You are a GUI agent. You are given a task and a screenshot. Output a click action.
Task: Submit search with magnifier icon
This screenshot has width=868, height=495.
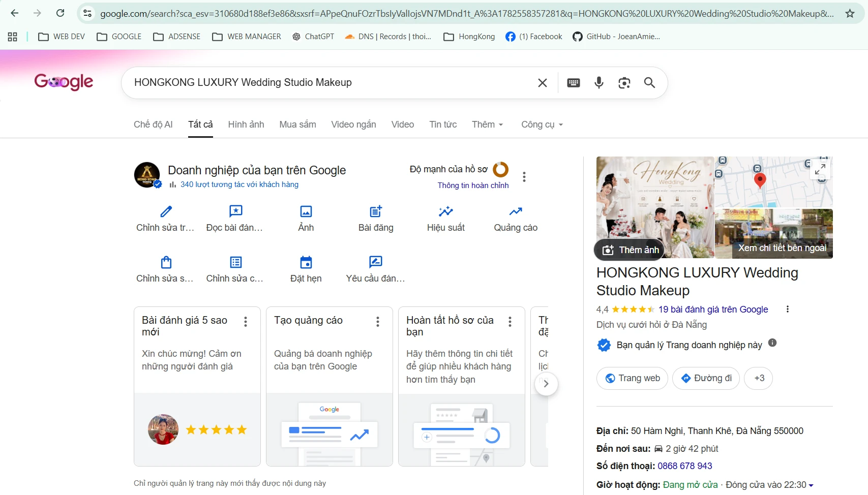click(x=649, y=83)
